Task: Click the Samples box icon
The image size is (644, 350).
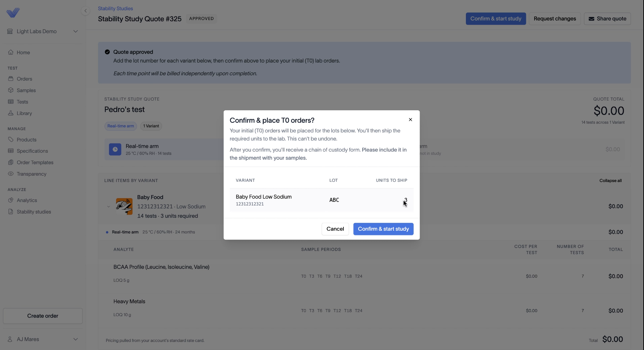Action: coord(11,90)
